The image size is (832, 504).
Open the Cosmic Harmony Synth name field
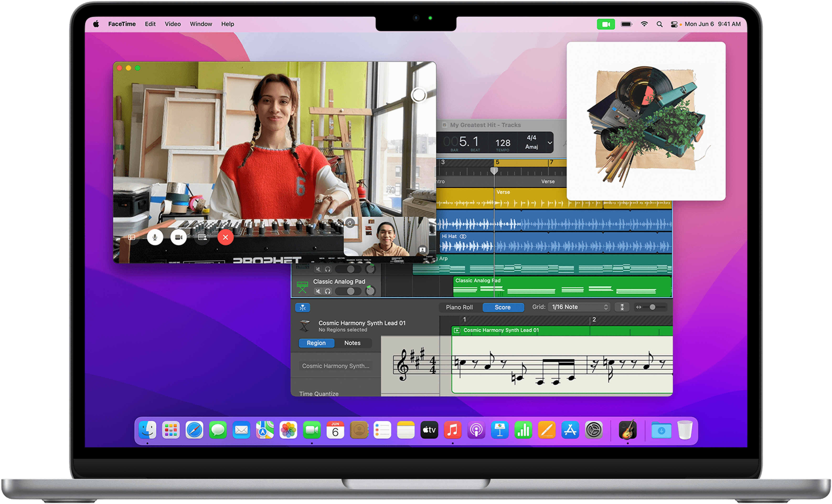tap(336, 366)
